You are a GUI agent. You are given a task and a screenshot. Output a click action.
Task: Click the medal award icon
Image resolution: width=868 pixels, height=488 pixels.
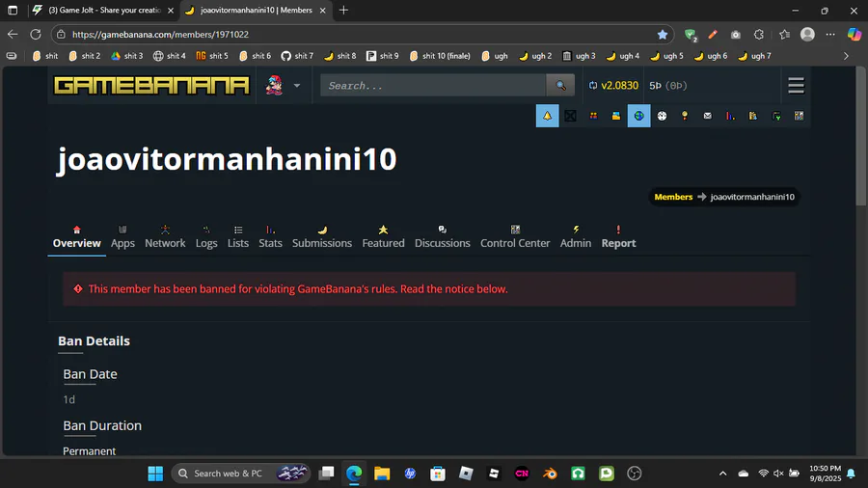click(x=685, y=116)
